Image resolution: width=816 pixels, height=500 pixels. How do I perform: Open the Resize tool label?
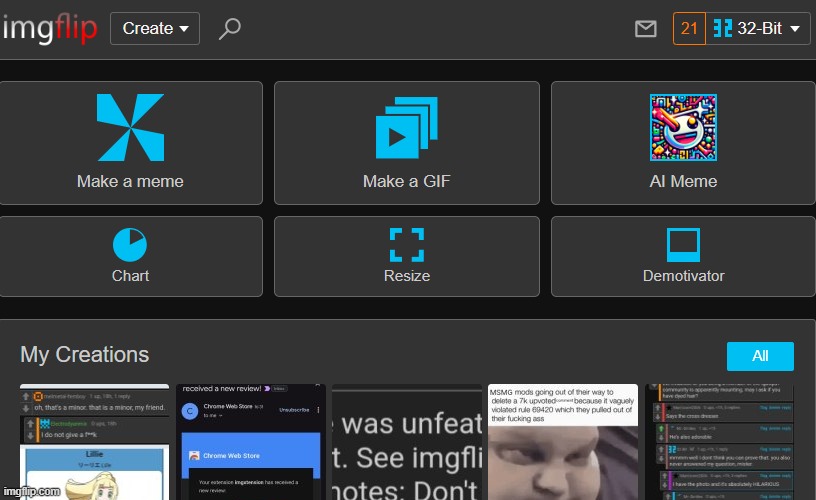(x=407, y=276)
